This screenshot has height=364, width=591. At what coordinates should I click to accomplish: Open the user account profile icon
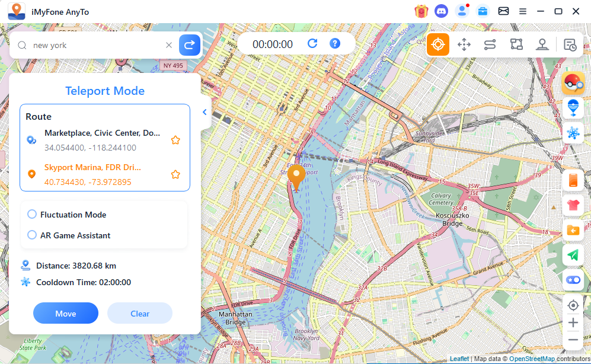(x=462, y=11)
